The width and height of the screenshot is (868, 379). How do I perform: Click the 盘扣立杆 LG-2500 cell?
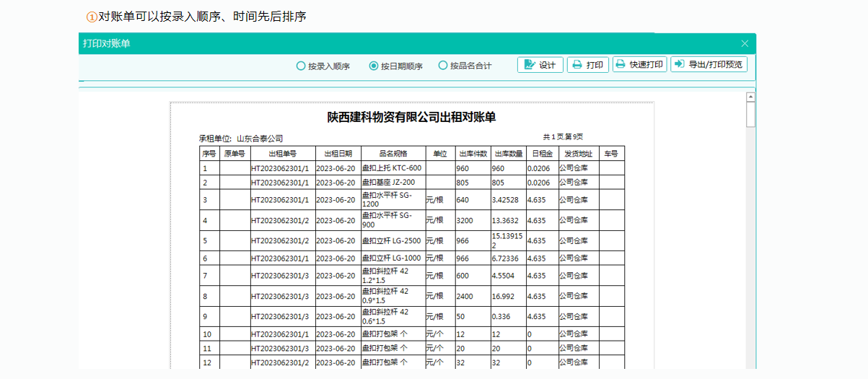(393, 240)
